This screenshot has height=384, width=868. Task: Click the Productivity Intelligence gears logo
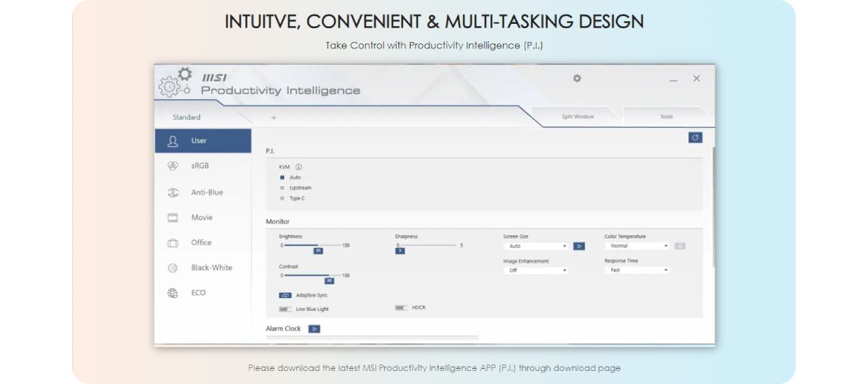click(x=176, y=83)
